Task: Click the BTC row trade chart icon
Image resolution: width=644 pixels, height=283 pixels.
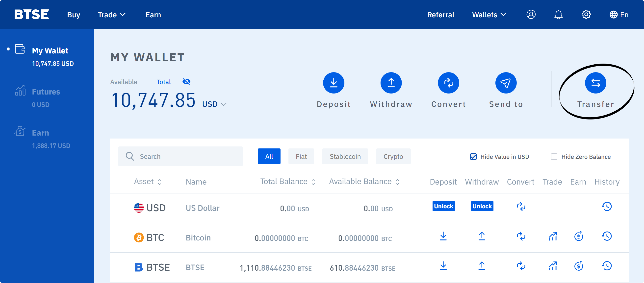Action: 553,236
